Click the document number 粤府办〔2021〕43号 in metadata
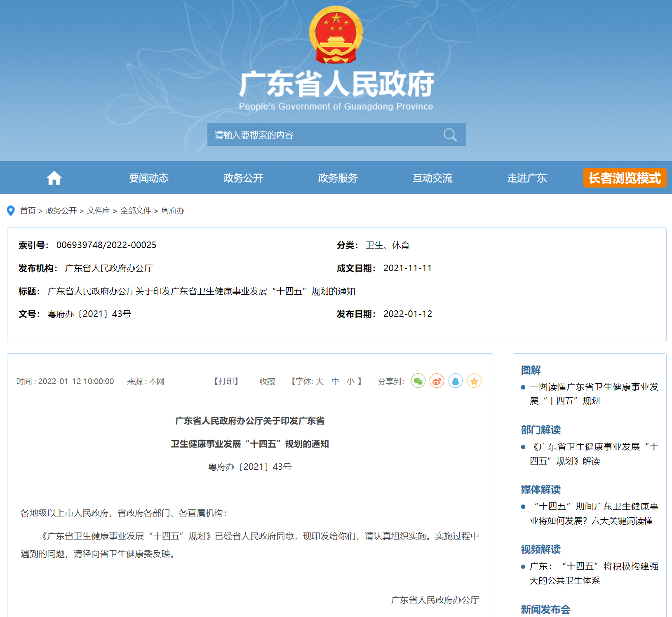Screen dimensions: 672x617 pyautogui.click(x=89, y=314)
